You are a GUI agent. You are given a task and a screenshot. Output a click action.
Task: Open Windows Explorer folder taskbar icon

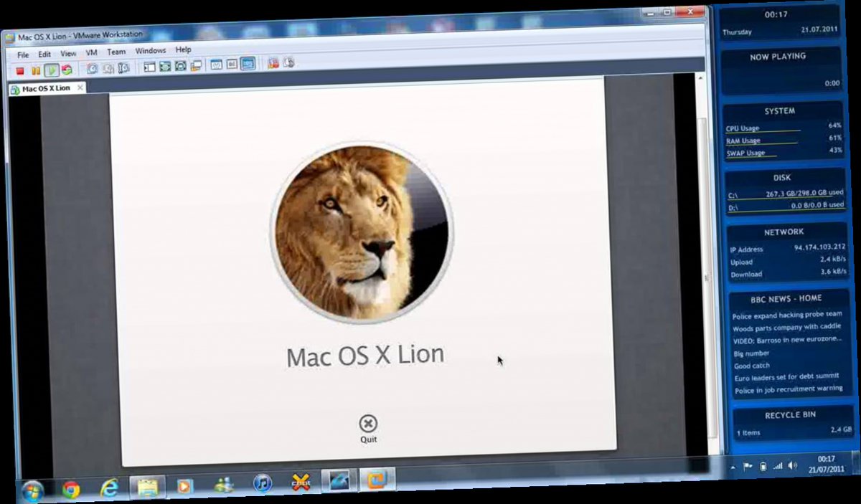(148, 488)
